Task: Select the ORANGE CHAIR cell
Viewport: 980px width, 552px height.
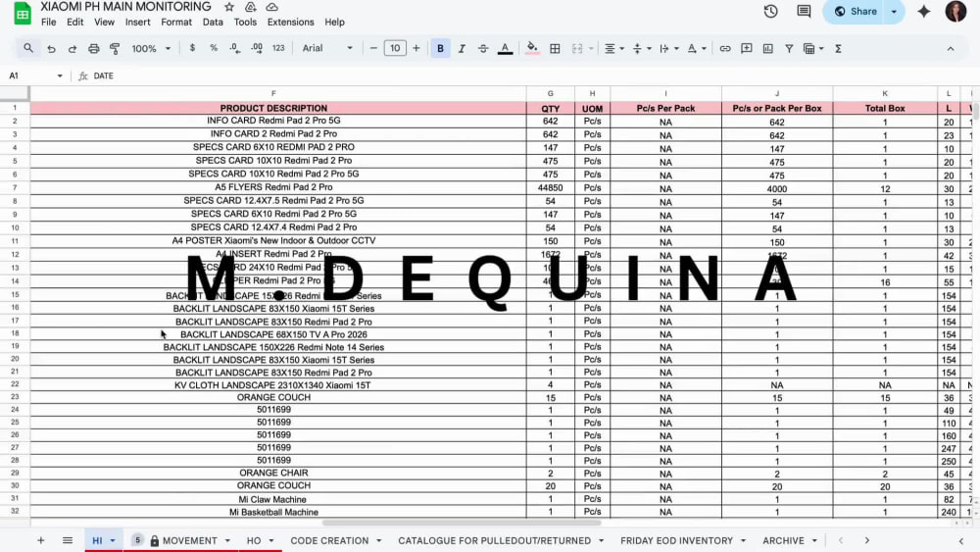Action: point(278,474)
